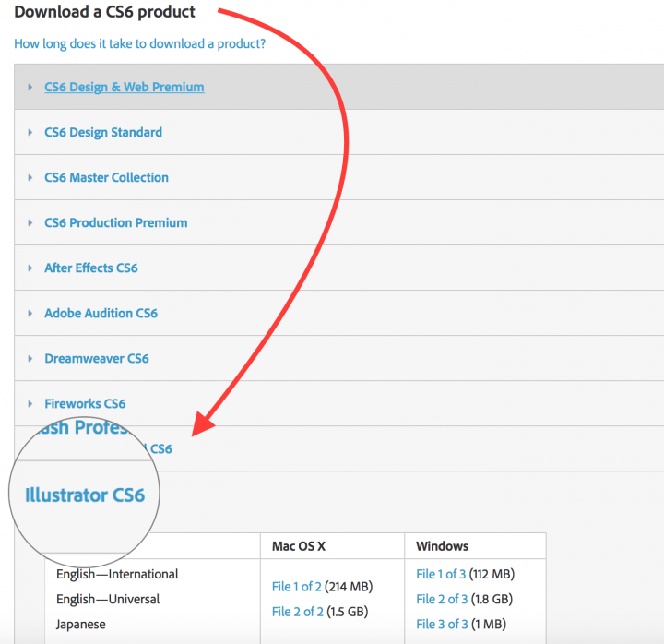Viewport: 664px width, 644px height.
Task: Select the Illustrator CS6 heading link
Action: pyautogui.click(x=85, y=495)
